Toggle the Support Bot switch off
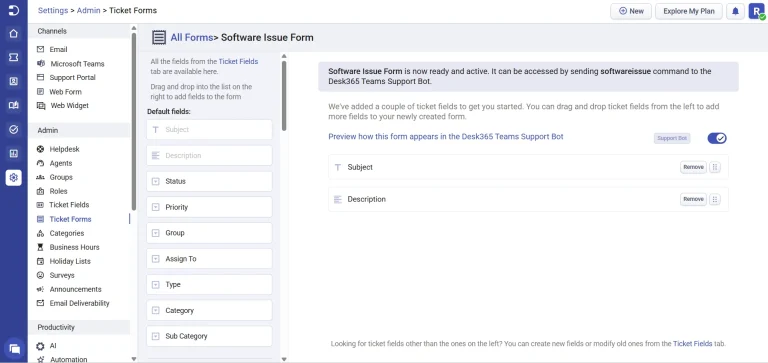 pos(717,138)
